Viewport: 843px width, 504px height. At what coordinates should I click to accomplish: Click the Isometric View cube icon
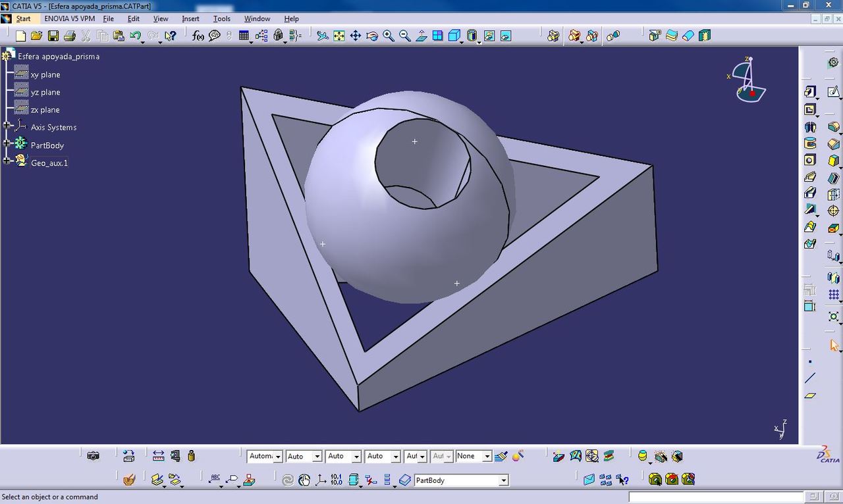pyautogui.click(x=454, y=36)
